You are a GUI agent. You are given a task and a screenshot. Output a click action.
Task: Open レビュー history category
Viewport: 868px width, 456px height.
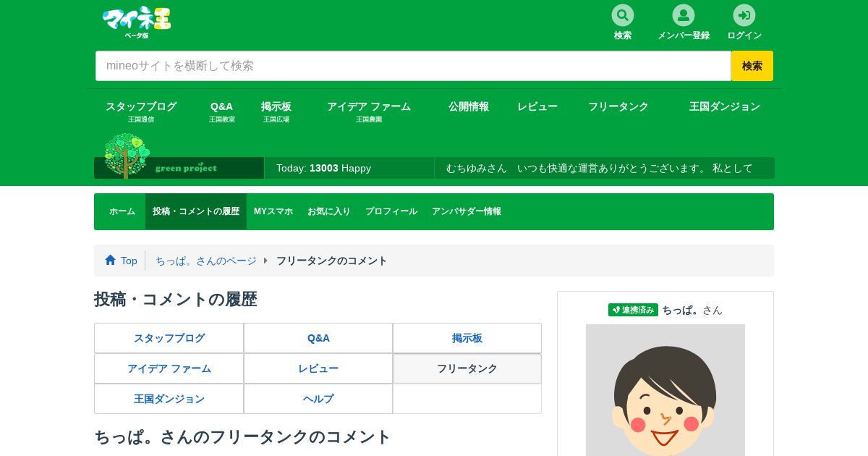point(318,368)
